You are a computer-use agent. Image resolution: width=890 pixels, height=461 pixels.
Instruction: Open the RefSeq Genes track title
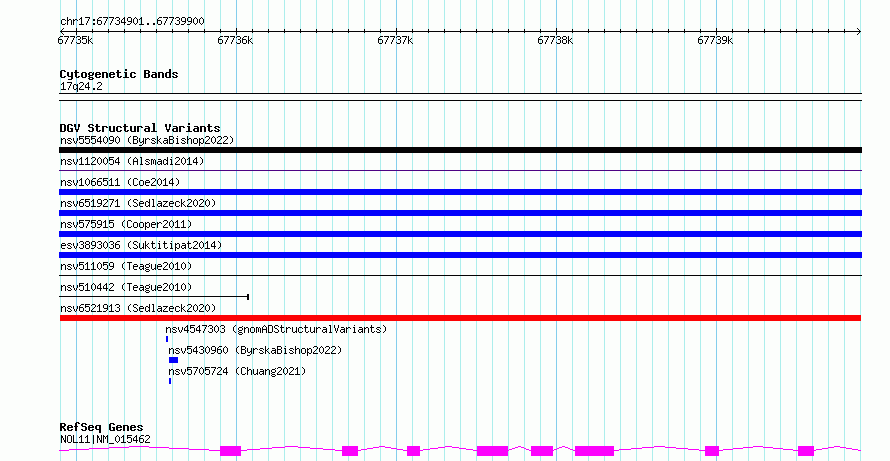101,427
